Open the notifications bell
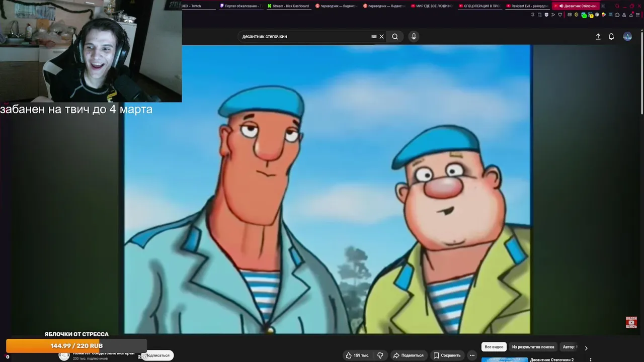Screen dimensions: 644x362 [611, 37]
